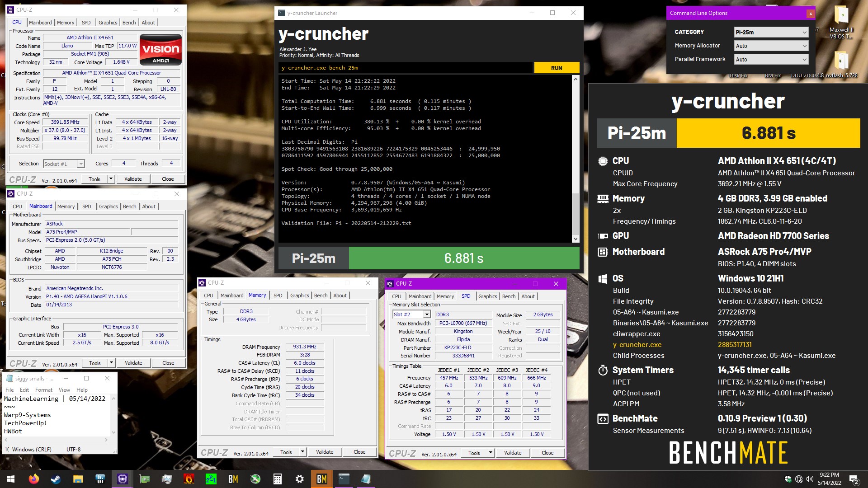This screenshot has width=868, height=488.
Task: Click Validate in CPU tab window
Action: click(133, 179)
